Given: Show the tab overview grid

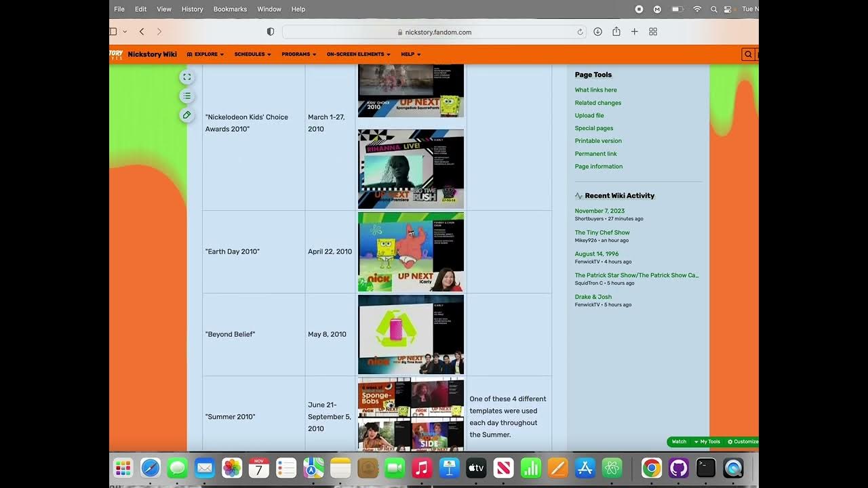Looking at the screenshot, I should (653, 32).
